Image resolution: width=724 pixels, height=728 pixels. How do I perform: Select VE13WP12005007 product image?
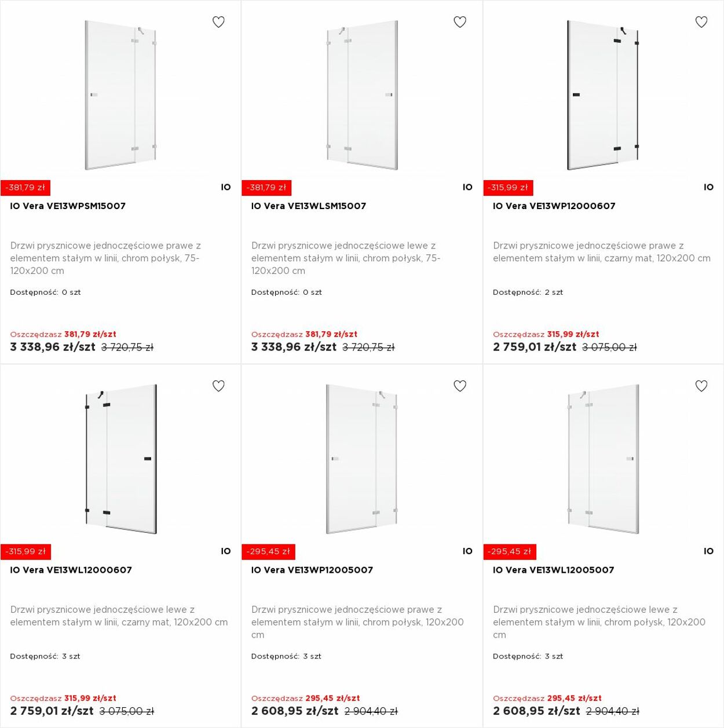(x=362, y=459)
